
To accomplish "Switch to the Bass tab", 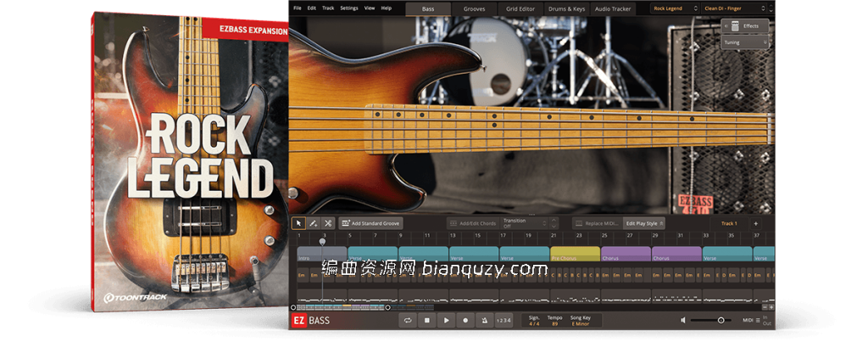I will coord(428,8).
